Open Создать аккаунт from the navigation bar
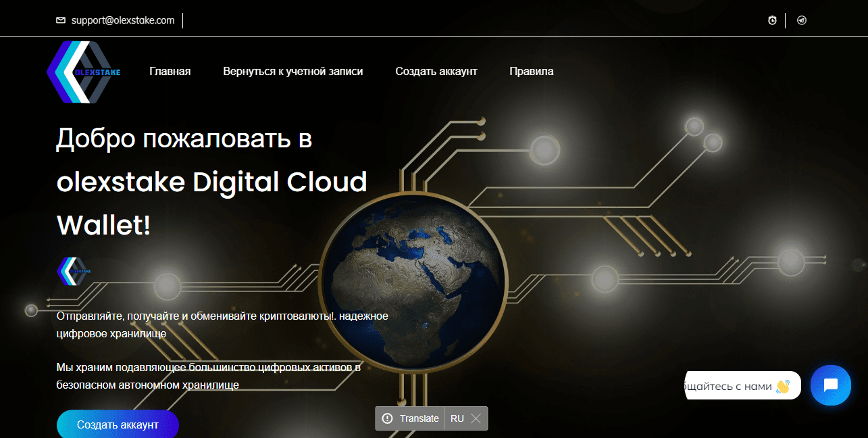 (x=436, y=71)
